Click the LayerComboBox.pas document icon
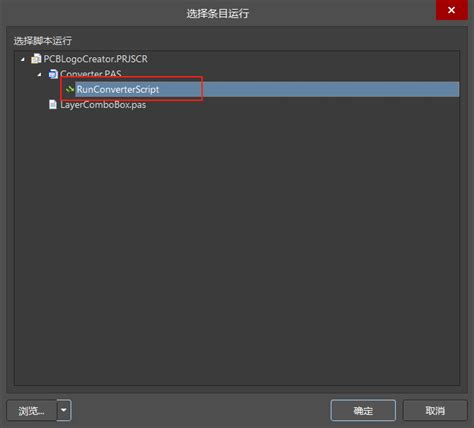Image resolution: width=474 pixels, height=428 pixels. click(53, 105)
